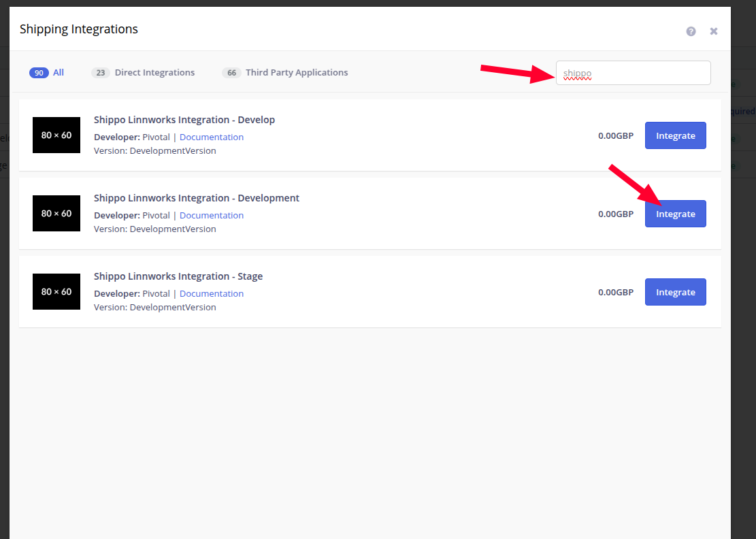The width and height of the screenshot is (756, 539).
Task: Click the "Shippo Linnworks Integration - Stage" title
Action: point(178,276)
